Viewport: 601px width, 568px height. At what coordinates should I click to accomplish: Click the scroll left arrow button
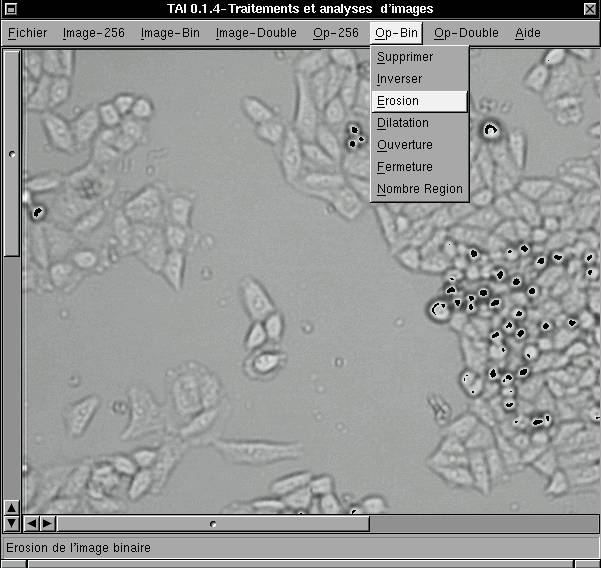[x=31, y=523]
